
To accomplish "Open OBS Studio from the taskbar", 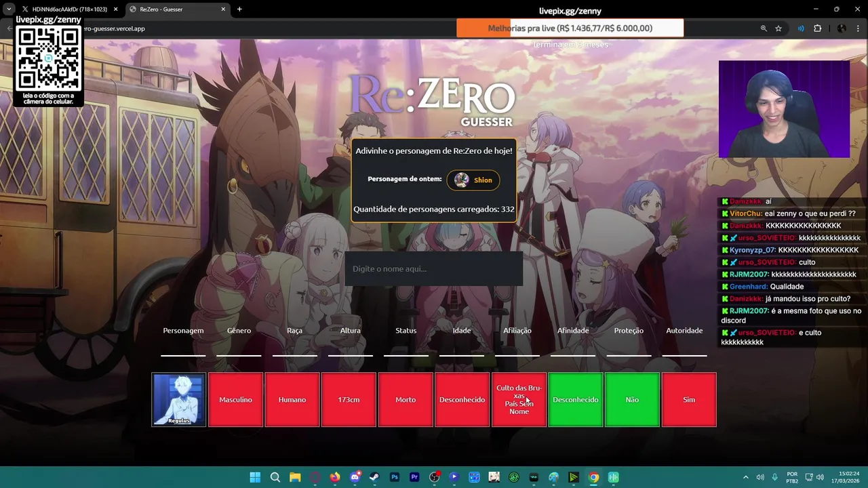I will coord(434,477).
